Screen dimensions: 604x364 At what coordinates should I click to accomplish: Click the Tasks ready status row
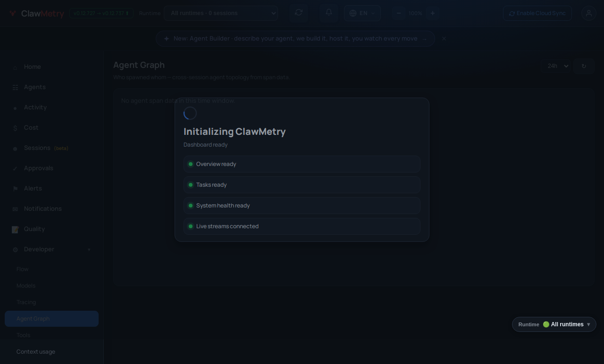tap(302, 185)
